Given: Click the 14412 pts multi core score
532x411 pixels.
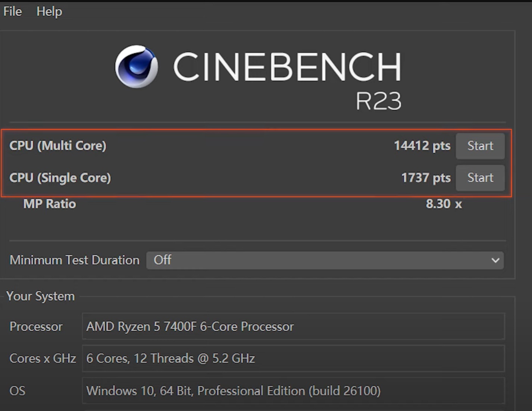Looking at the screenshot, I should pos(422,145).
